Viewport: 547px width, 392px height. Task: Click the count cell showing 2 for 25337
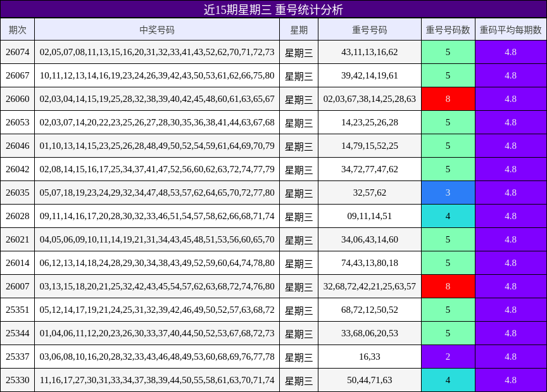coord(448,357)
